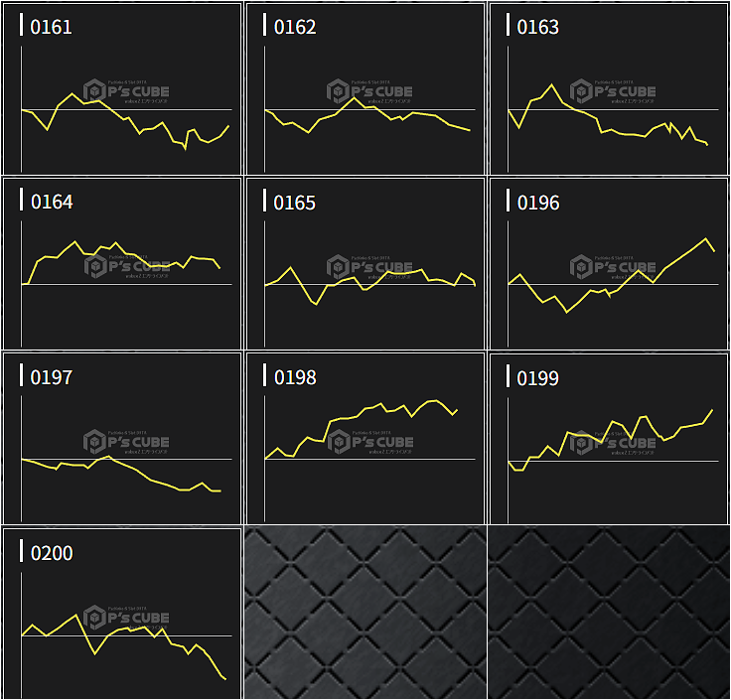Image resolution: width=731 pixels, height=700 pixels.
Task: Open the machine 0199 graph thumbnail
Action: 609,438
